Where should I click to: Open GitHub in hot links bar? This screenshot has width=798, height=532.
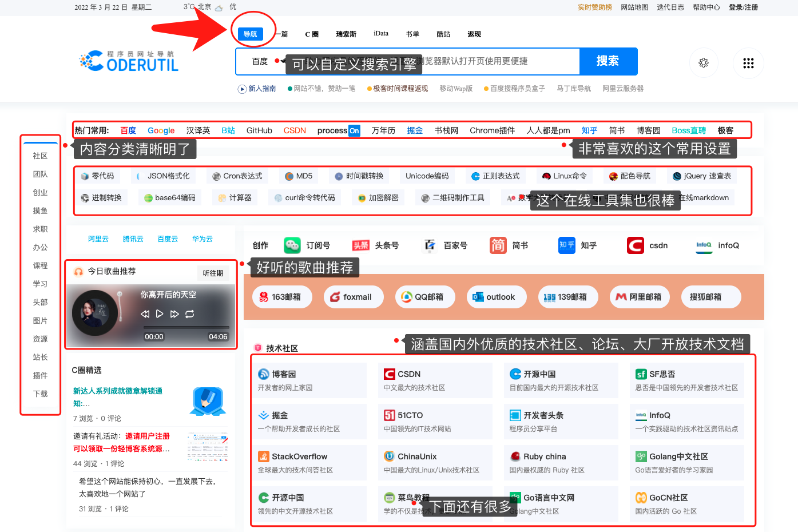click(259, 130)
